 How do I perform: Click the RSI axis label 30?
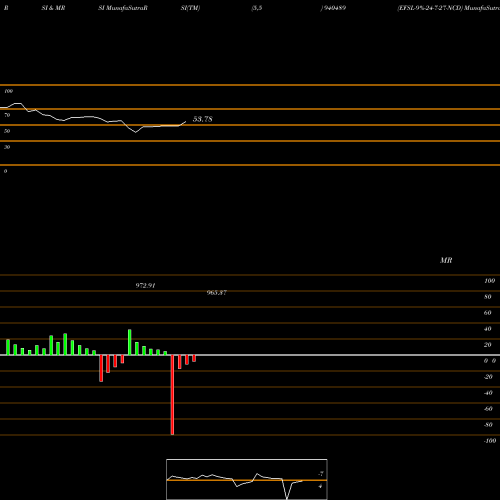(x=7, y=147)
